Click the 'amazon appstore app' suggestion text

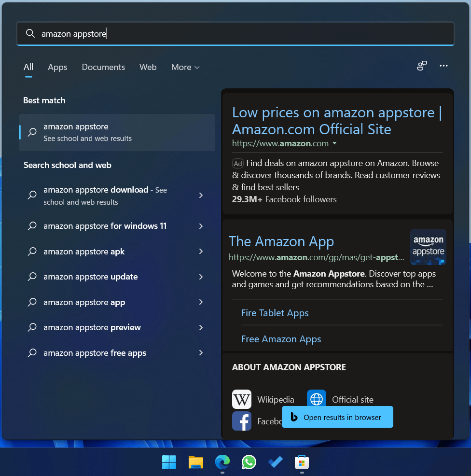tap(84, 302)
